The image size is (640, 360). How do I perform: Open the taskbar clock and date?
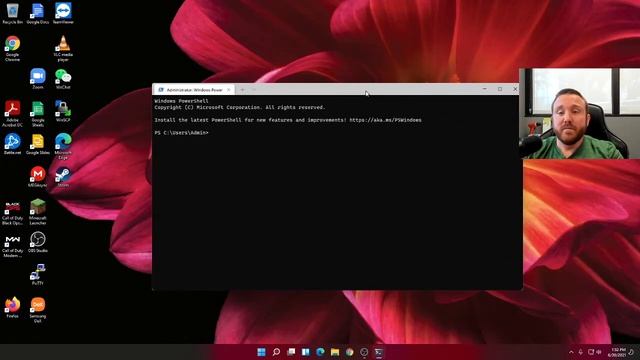pos(616,352)
